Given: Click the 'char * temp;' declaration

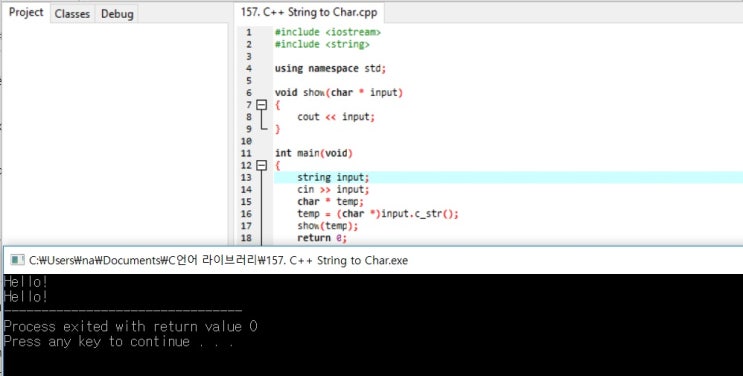Looking at the screenshot, I should (x=330, y=202).
